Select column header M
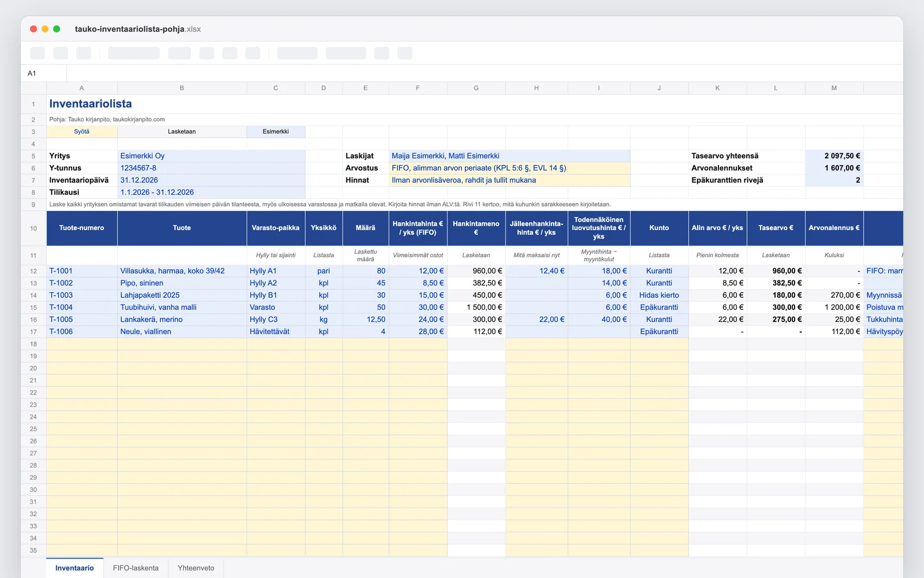 (x=834, y=88)
